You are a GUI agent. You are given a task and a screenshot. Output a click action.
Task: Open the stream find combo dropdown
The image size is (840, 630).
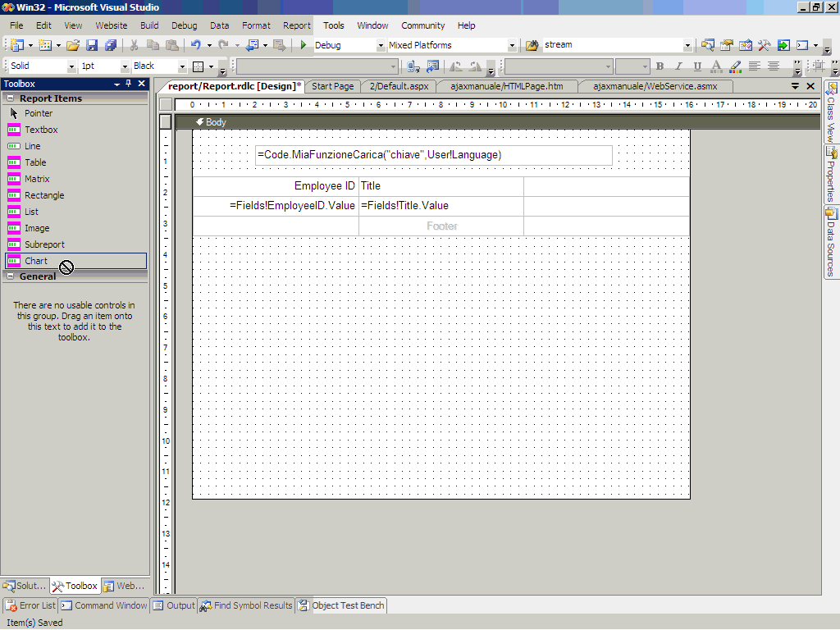coord(688,46)
